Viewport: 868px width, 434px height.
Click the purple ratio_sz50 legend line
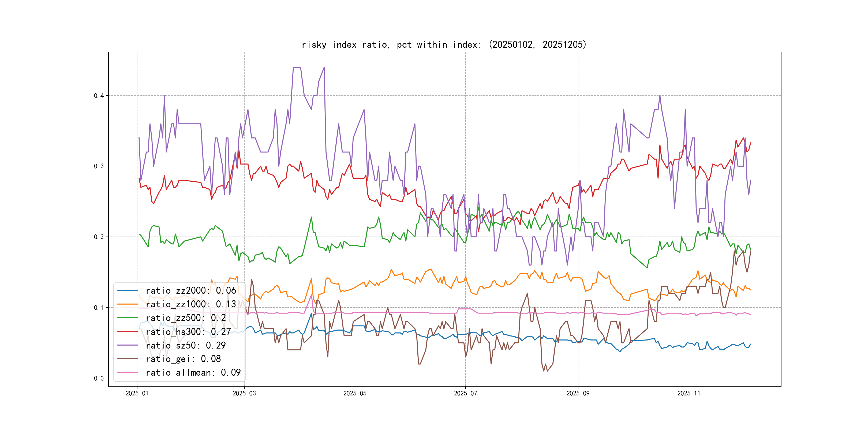(127, 345)
